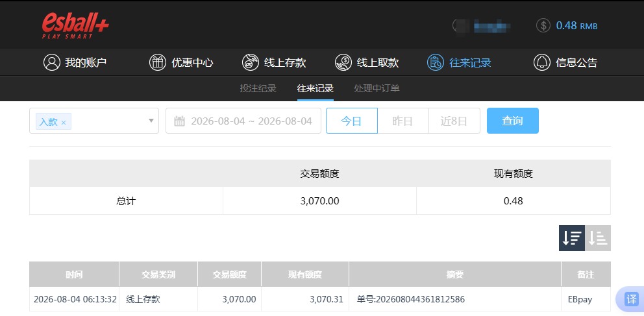Open 我的账户 menu
The image size is (644, 316).
(x=75, y=62)
